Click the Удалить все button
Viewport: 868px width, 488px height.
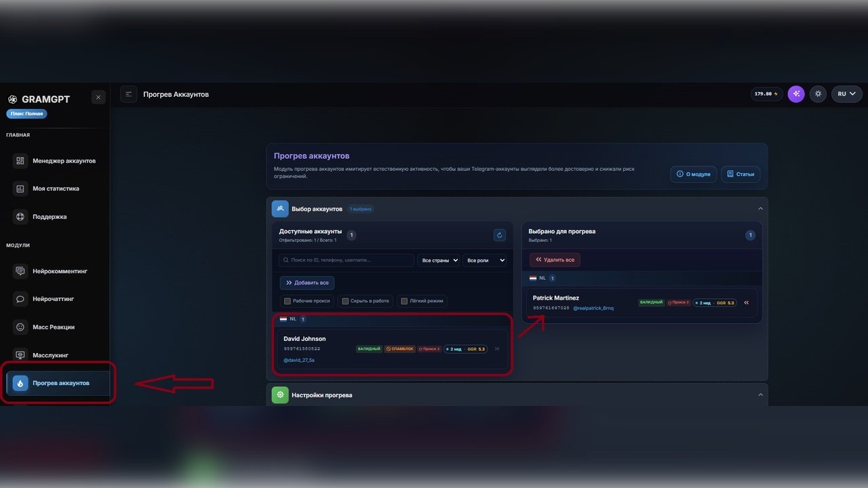coord(555,260)
